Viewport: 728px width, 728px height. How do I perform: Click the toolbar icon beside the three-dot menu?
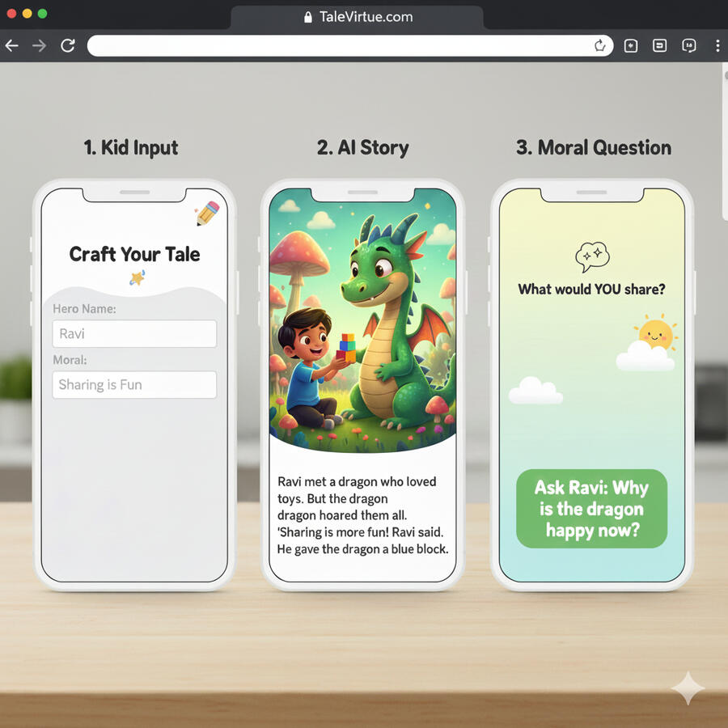pyautogui.click(x=689, y=46)
